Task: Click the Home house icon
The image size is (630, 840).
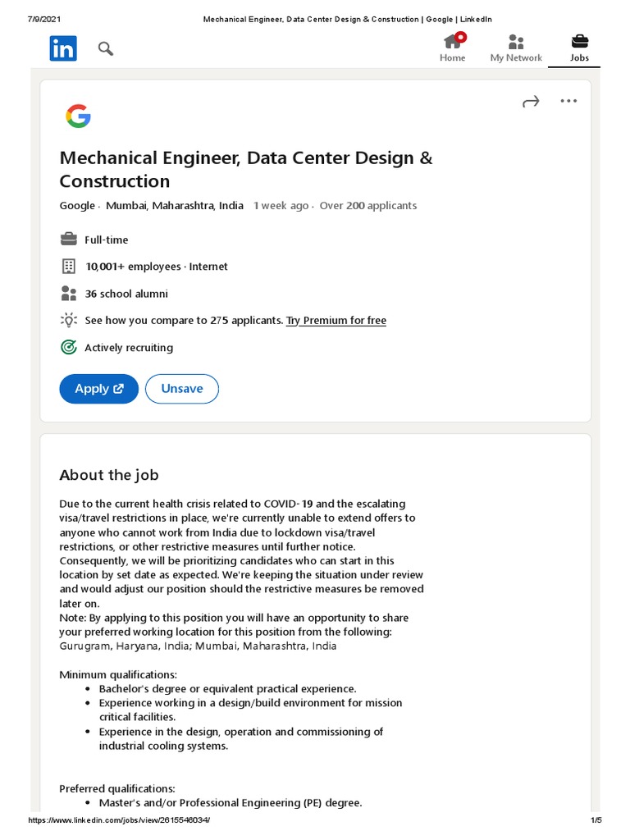Action: pos(451,41)
